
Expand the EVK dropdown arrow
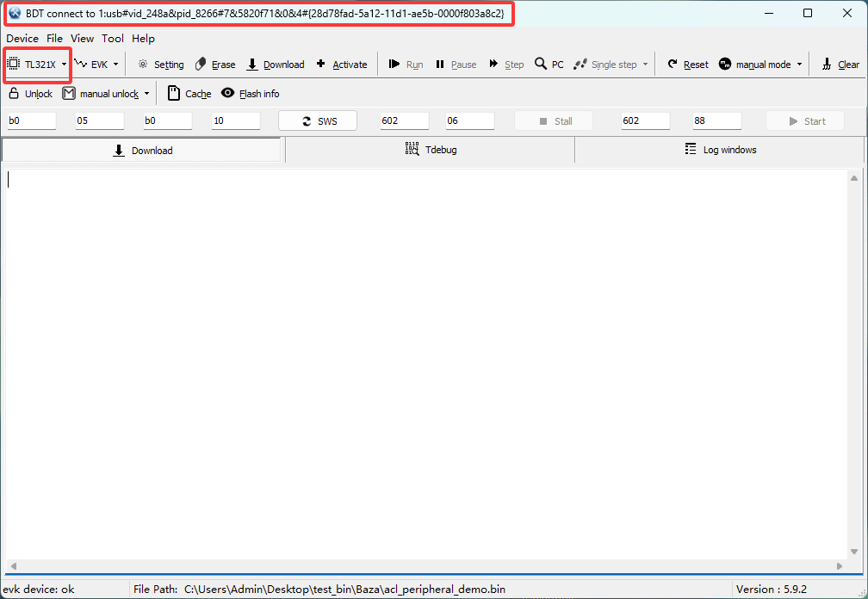115,65
